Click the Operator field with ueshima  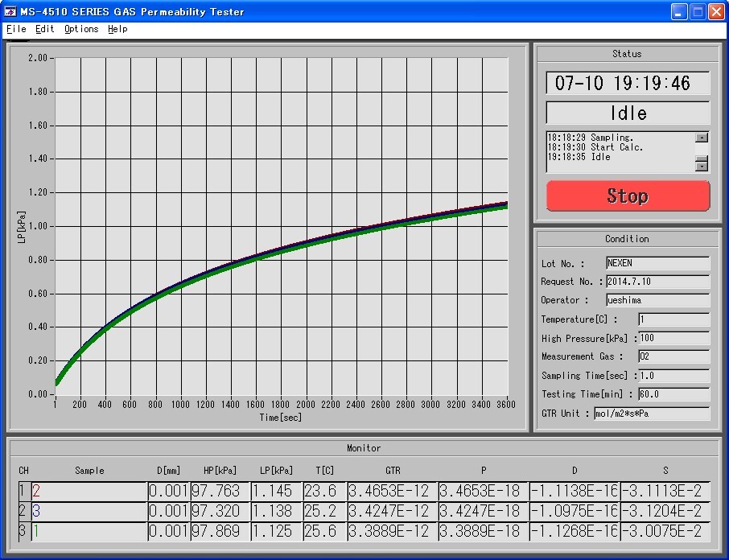click(x=657, y=300)
